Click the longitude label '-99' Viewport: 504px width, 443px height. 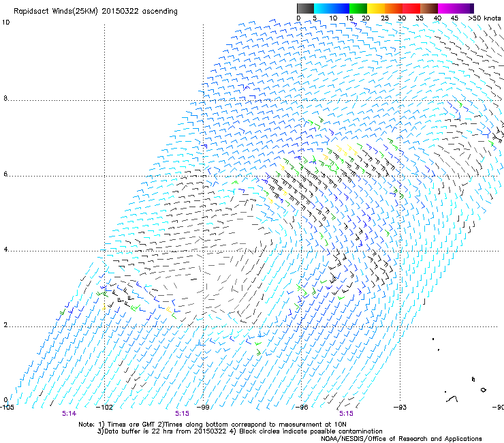pos(203,408)
